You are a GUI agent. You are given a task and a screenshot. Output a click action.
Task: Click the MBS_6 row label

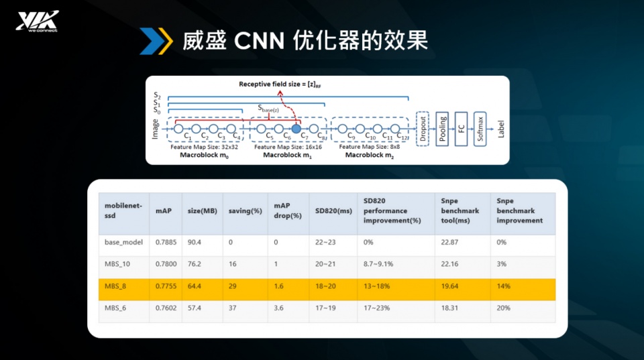tap(115, 308)
